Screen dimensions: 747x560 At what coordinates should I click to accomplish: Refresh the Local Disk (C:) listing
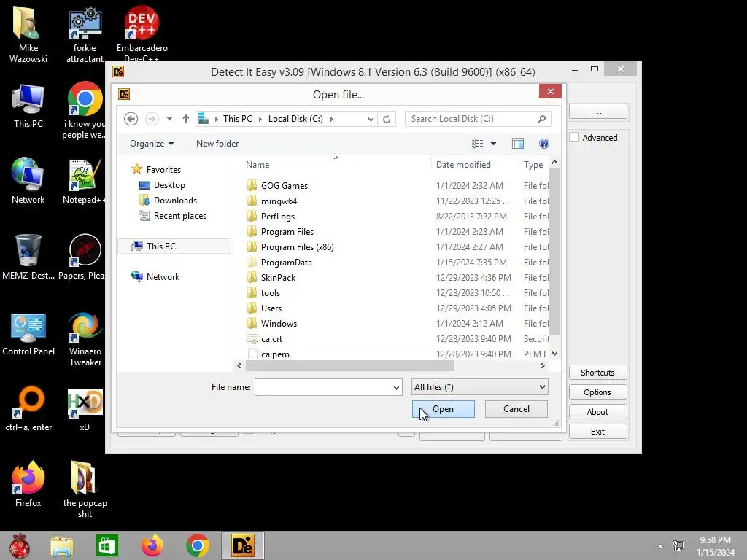coord(387,119)
